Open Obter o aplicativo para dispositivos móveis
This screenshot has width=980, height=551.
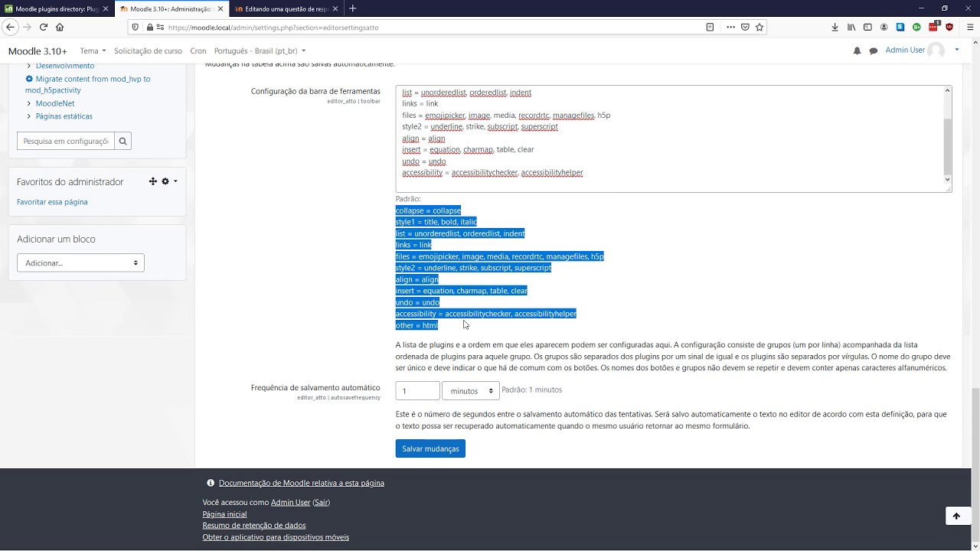pyautogui.click(x=276, y=537)
